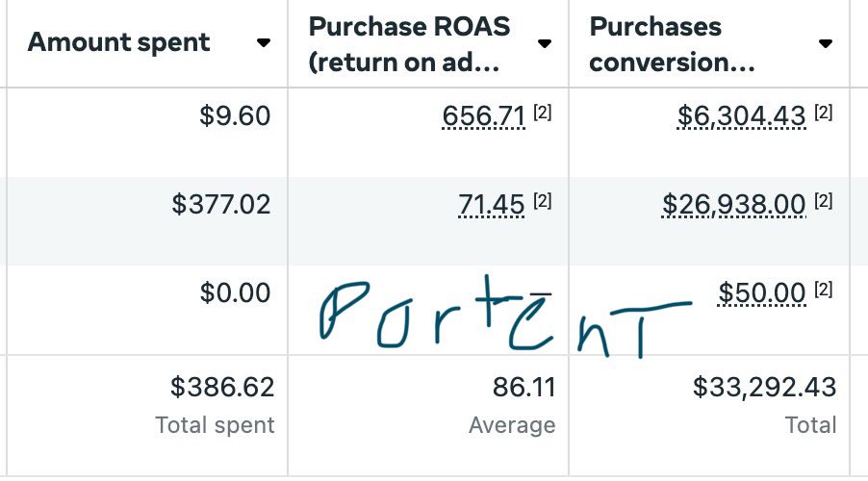Click the $26,938.00 conversion value link
868x481 pixels.
pyautogui.click(x=733, y=204)
